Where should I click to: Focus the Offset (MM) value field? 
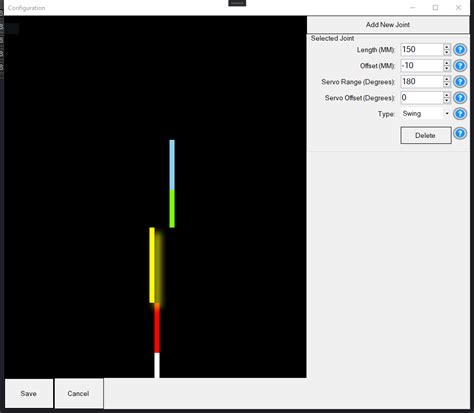422,66
